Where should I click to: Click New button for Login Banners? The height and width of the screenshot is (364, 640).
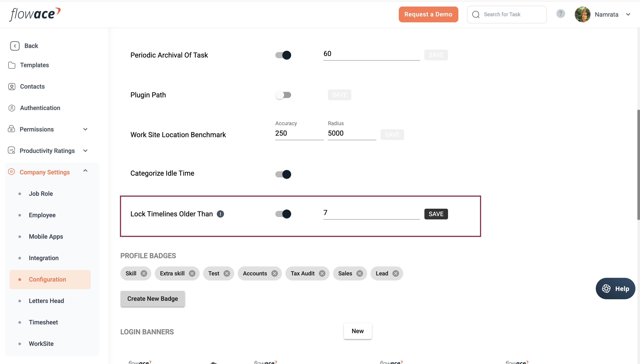[358, 331]
